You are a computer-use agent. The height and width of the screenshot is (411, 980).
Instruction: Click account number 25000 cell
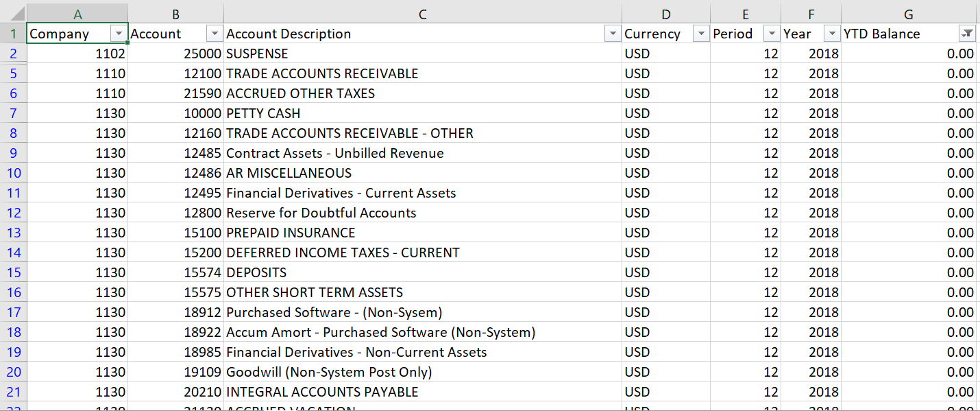click(x=176, y=54)
